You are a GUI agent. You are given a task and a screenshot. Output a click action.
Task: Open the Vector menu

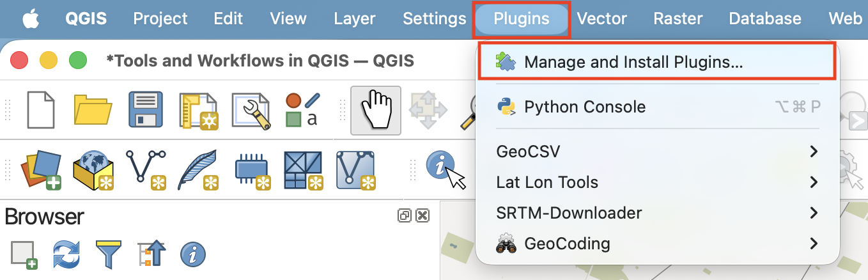point(601,19)
